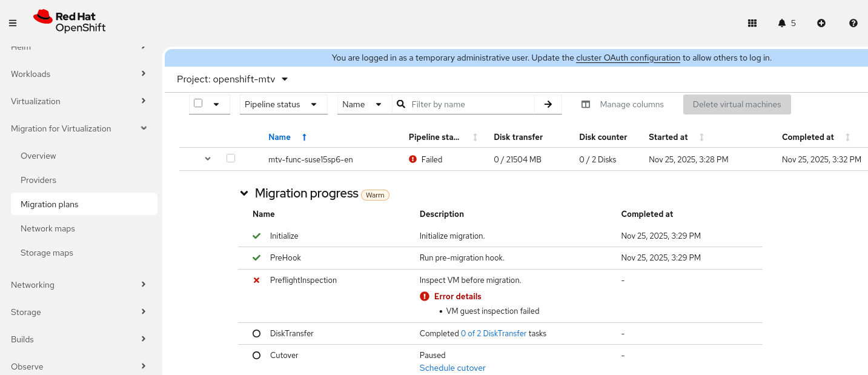This screenshot has height=375, width=868.
Task: Click the Filter by name field
Action: [x=469, y=104]
